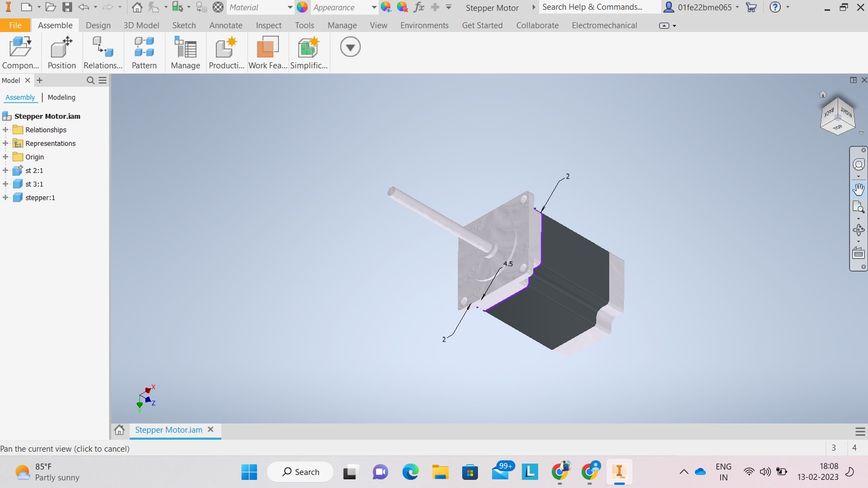Image resolution: width=868 pixels, height=488 pixels.
Task: Click the Undo arrow
Action: (84, 7)
